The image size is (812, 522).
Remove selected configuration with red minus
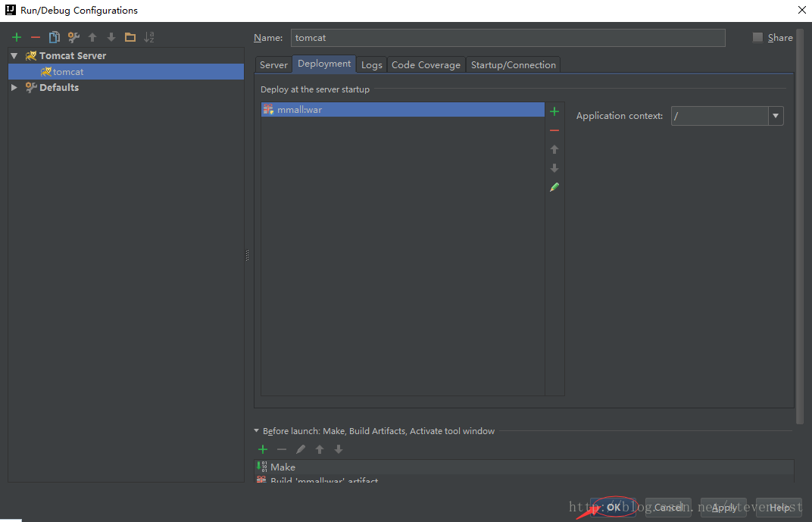[35, 37]
